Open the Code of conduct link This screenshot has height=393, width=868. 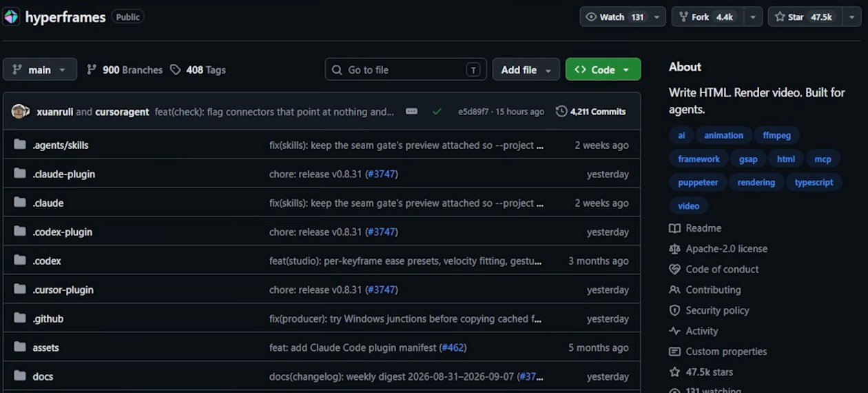click(x=714, y=270)
